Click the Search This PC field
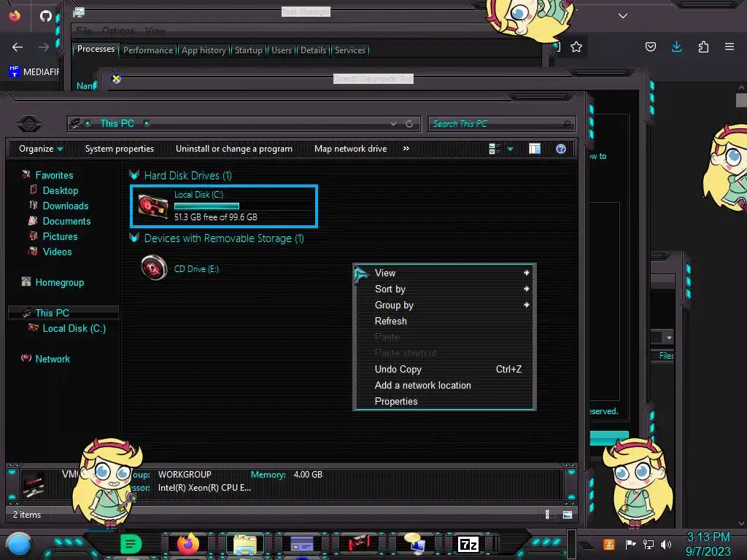 (502, 124)
